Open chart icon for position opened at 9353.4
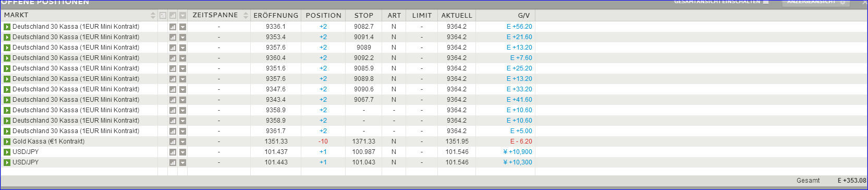868x190 pixels. click(173, 37)
